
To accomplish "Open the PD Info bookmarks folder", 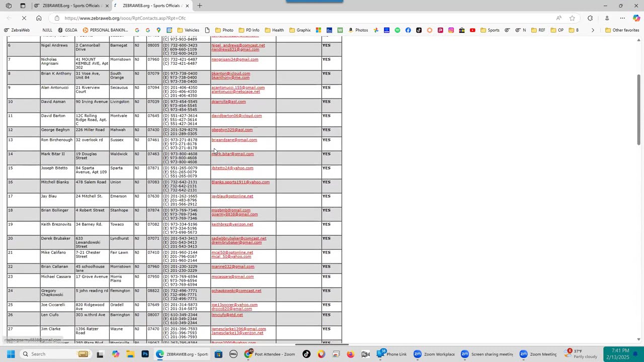I will (x=249, y=30).
